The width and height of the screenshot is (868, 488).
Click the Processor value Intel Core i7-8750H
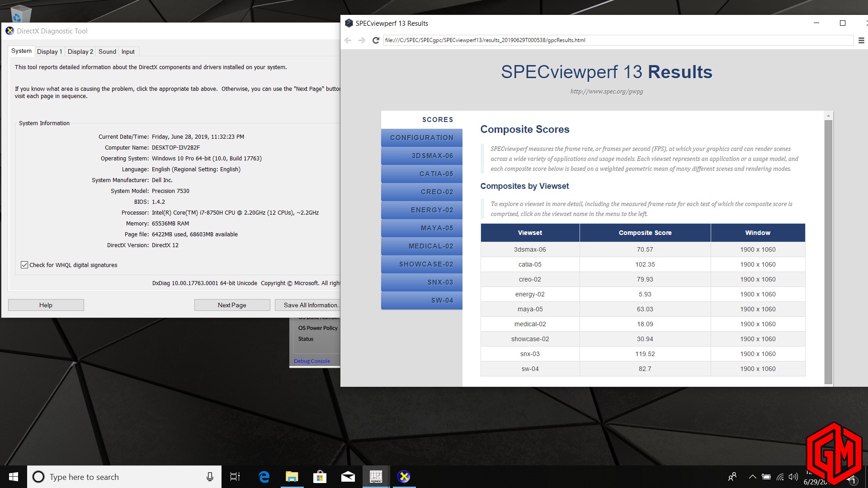point(235,213)
